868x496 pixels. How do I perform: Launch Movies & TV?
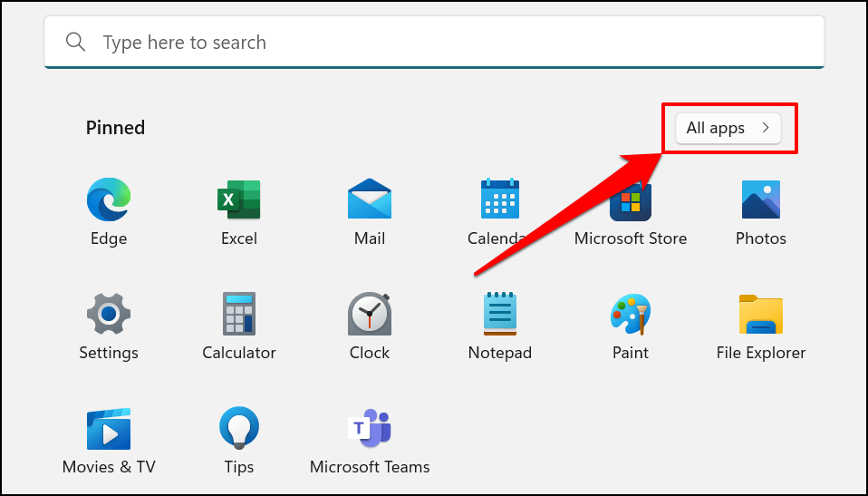pos(109,429)
